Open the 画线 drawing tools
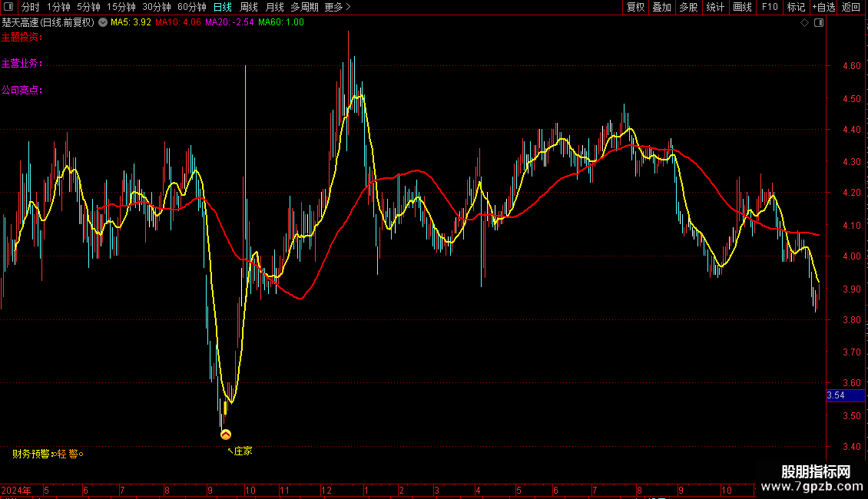The height and width of the screenshot is (499, 868). (x=742, y=7)
